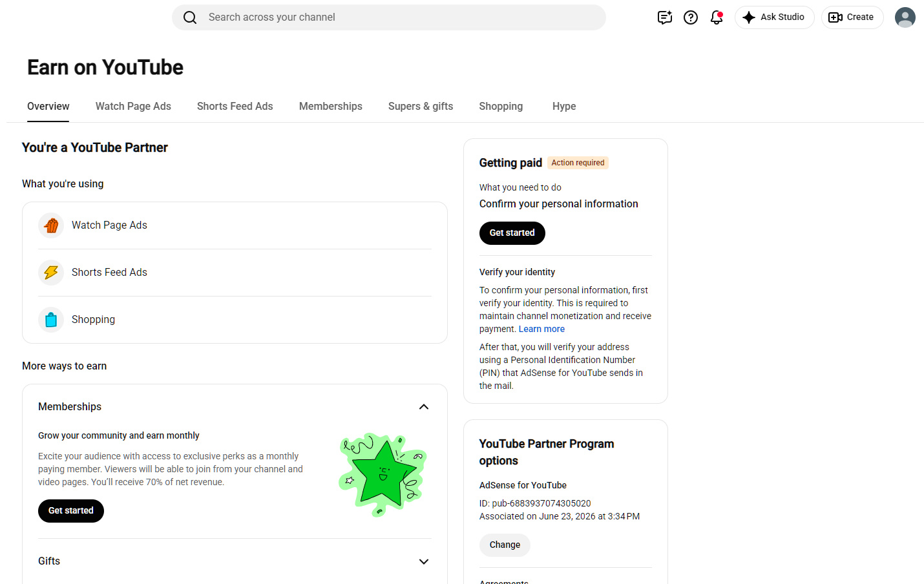Click the 'Associated on June 23, 2026' text
This screenshot has height=584, width=924.
[x=560, y=517]
